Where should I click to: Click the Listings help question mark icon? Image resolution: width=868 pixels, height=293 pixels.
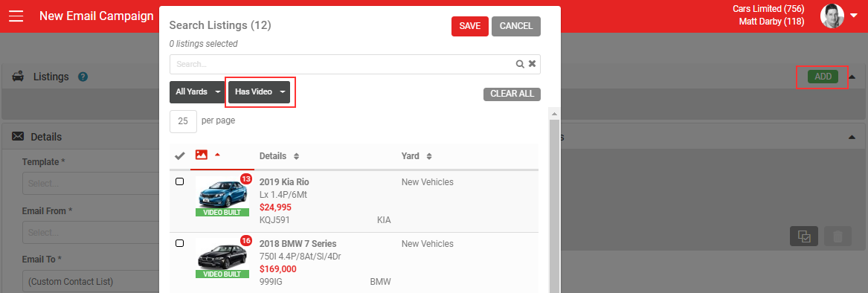tap(83, 77)
